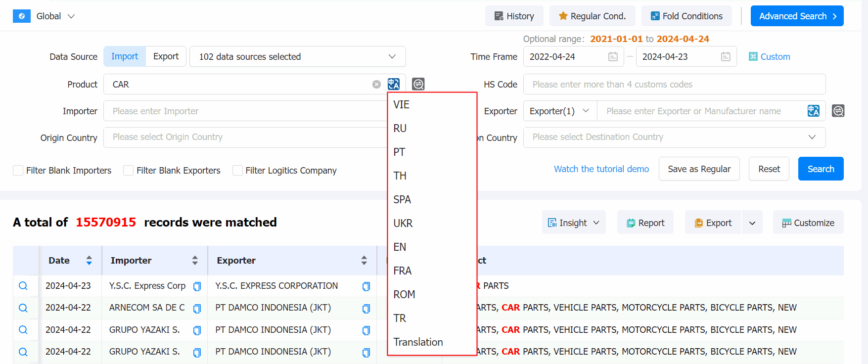Open calendar for end date 2024-04-23
Viewport: 868px width, 364px height.
click(x=726, y=57)
